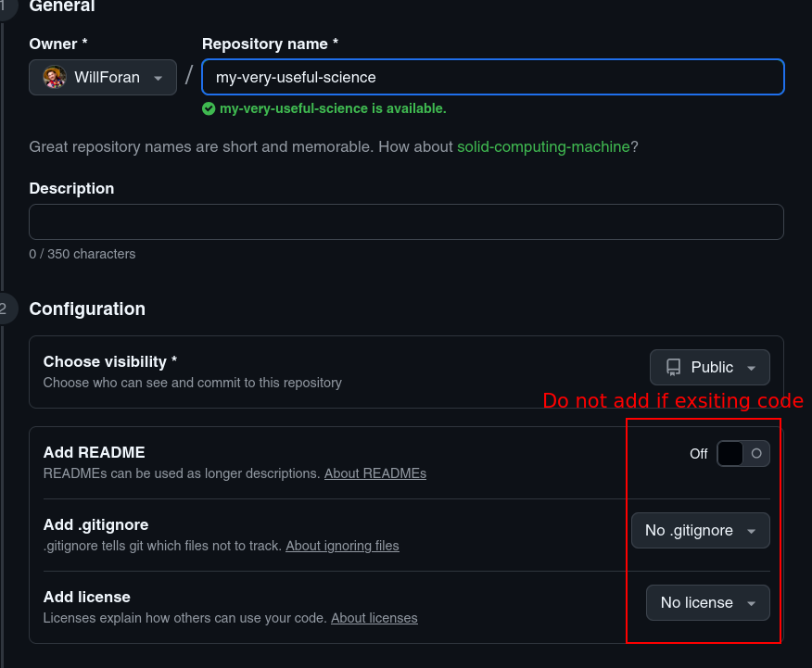The image size is (812, 668).
Task: Click the WillForan avatar picture
Action: (x=55, y=77)
